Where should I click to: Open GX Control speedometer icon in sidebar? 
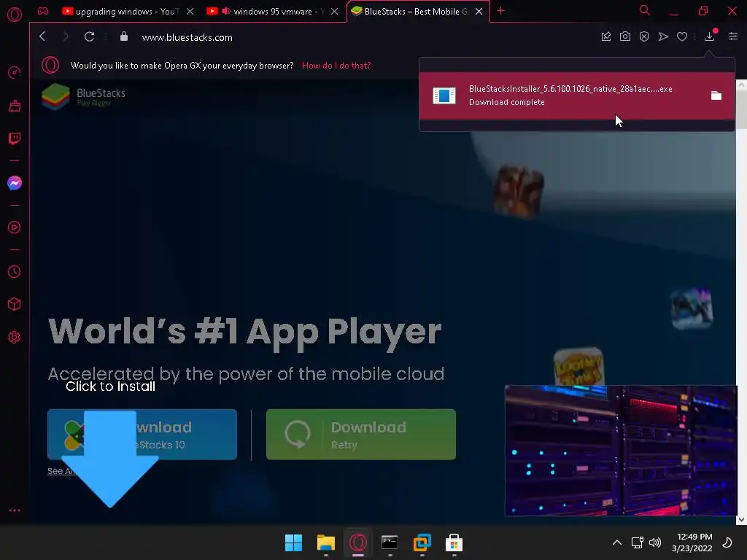point(15,72)
